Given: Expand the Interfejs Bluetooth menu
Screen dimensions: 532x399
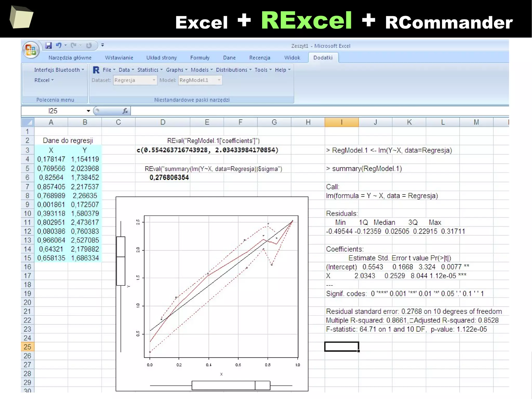Looking at the screenshot, I should click(x=59, y=70).
